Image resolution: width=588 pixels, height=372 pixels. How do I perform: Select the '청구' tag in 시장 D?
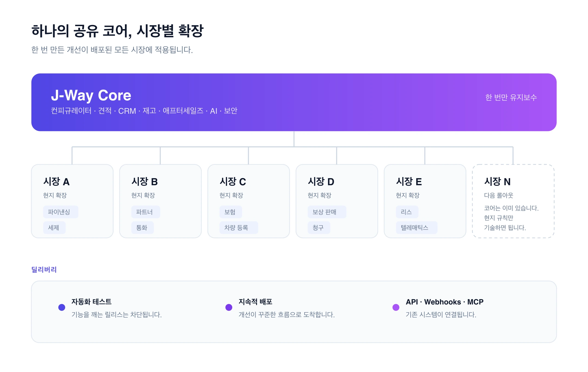(x=319, y=228)
